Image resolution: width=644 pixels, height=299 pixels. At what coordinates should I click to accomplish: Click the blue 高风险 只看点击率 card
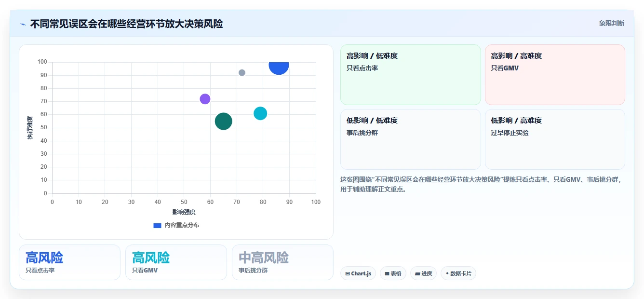pyautogui.click(x=69, y=262)
